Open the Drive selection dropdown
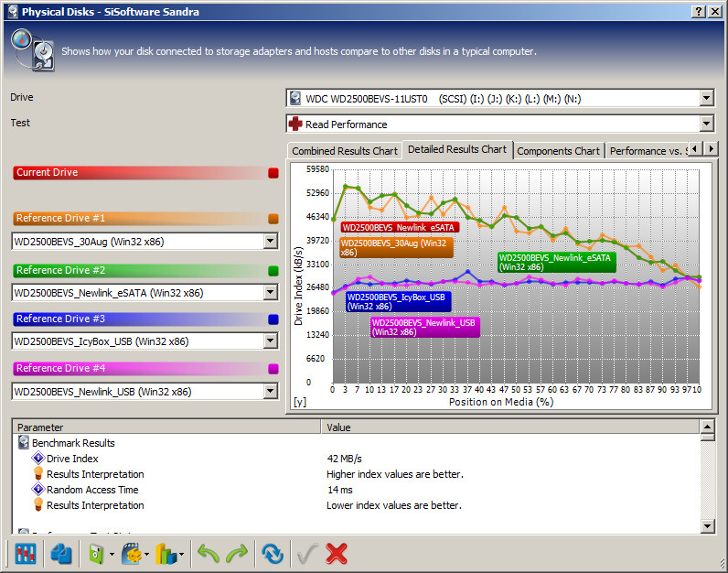The height and width of the screenshot is (573, 728). pos(707,98)
